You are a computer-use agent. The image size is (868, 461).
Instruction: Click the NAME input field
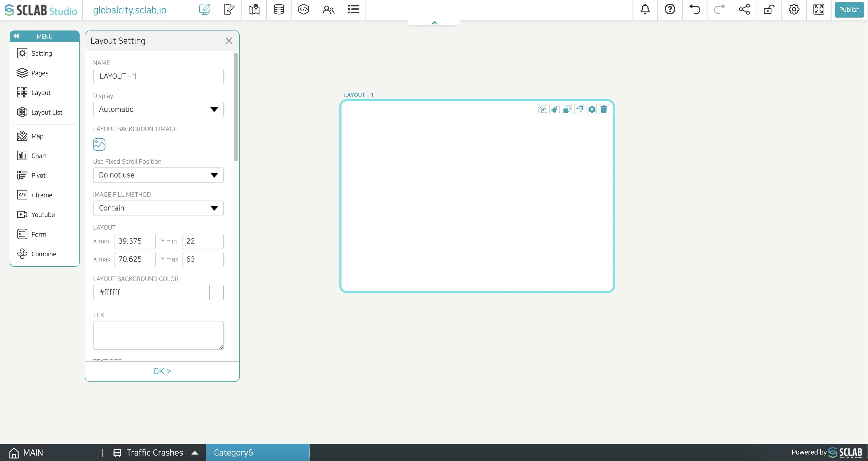(158, 76)
